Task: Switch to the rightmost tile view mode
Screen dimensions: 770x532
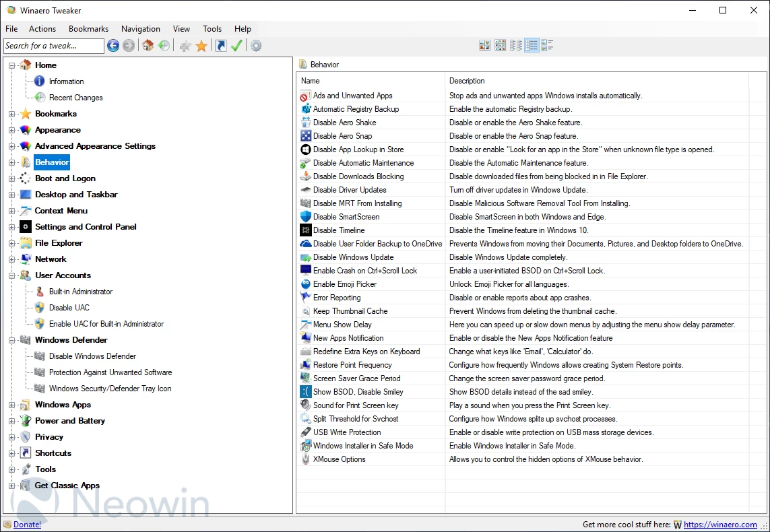Action: click(x=547, y=46)
